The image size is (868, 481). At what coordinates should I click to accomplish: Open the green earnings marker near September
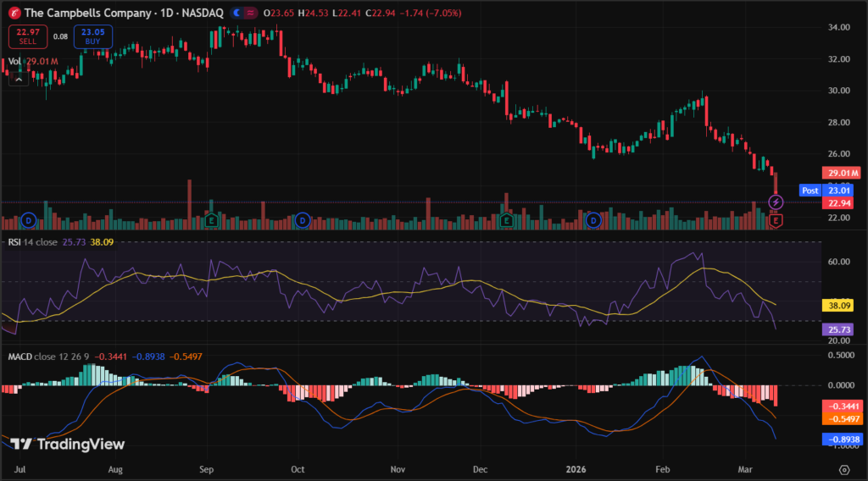(x=211, y=221)
